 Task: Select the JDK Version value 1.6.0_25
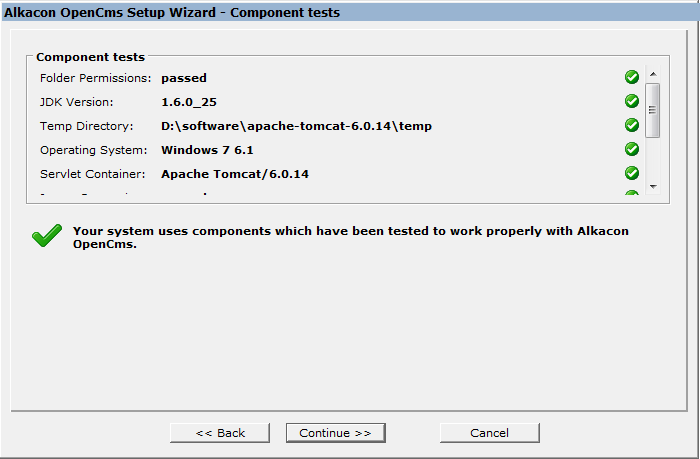tap(187, 102)
